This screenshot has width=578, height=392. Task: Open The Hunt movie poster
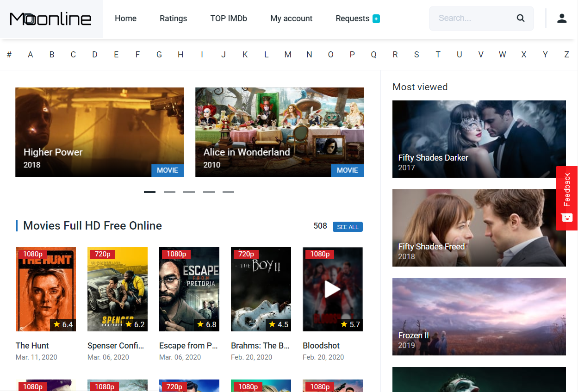click(x=46, y=289)
